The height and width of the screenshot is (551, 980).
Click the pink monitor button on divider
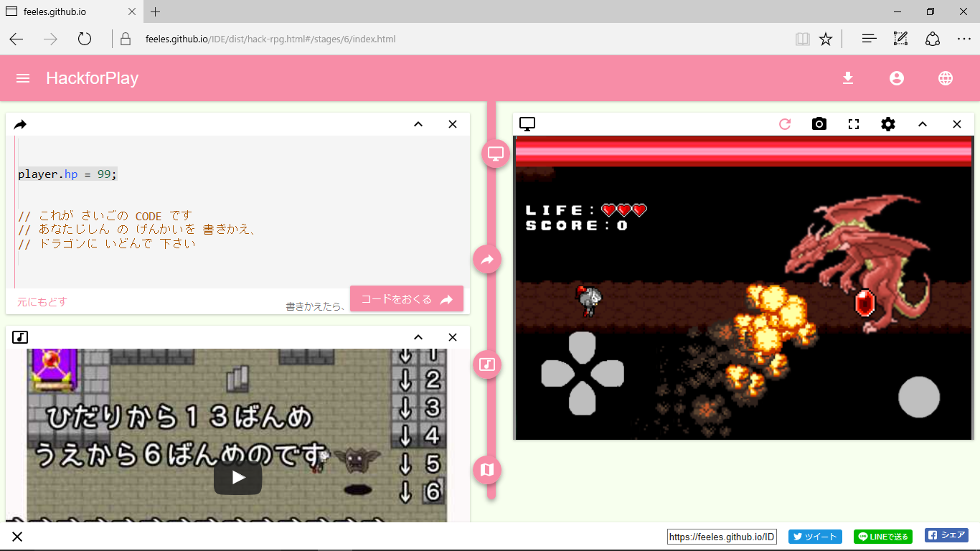coord(496,154)
